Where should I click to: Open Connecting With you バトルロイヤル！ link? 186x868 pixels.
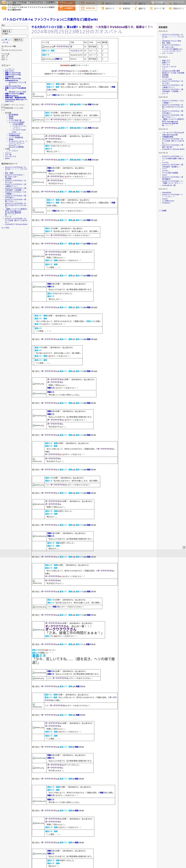[x=16, y=100]
